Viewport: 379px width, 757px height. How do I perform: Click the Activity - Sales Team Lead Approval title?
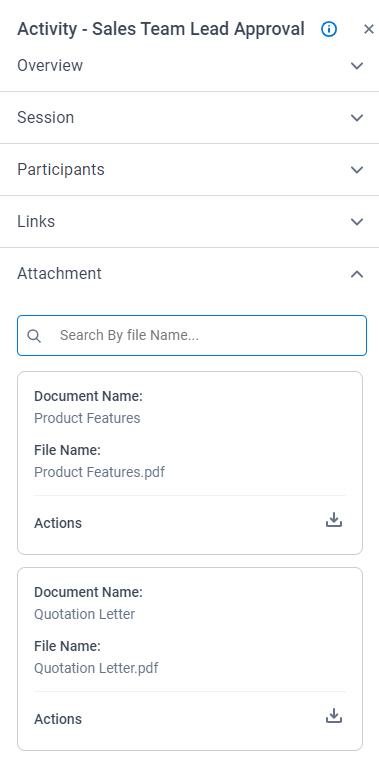click(x=161, y=29)
